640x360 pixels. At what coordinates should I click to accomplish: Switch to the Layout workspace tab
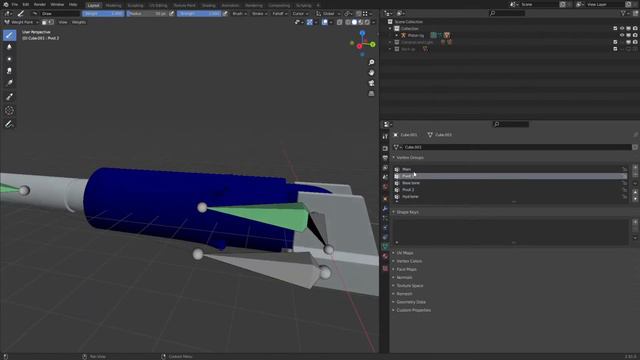(93, 5)
